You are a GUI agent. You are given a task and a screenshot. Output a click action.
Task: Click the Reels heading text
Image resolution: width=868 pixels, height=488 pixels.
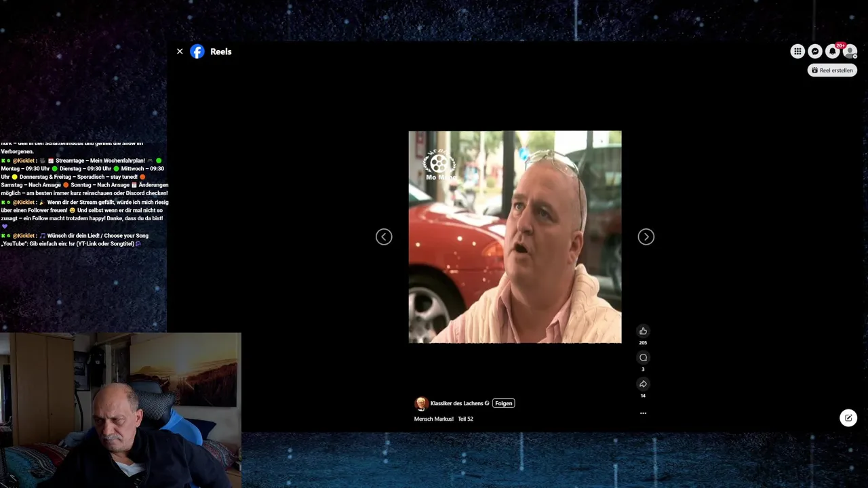(221, 52)
